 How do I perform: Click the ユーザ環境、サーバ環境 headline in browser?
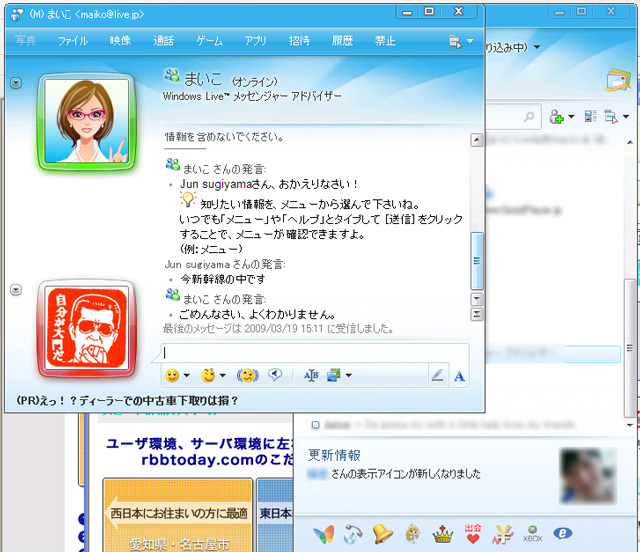[198, 443]
